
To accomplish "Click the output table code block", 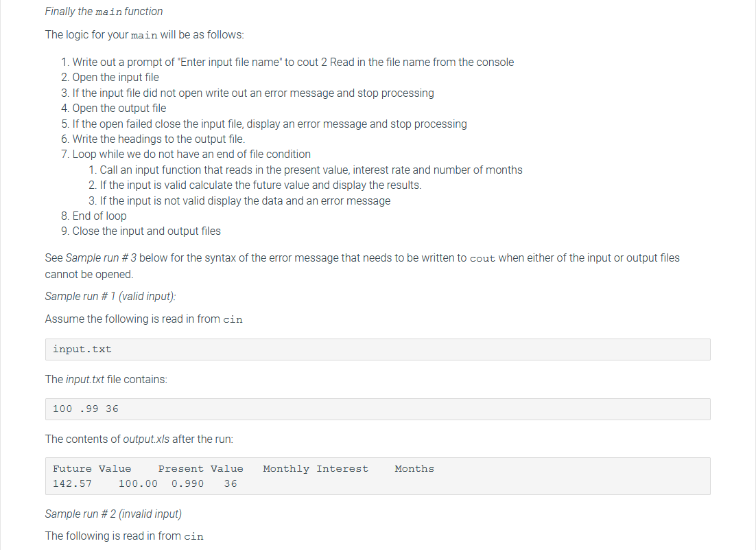I will point(377,476).
